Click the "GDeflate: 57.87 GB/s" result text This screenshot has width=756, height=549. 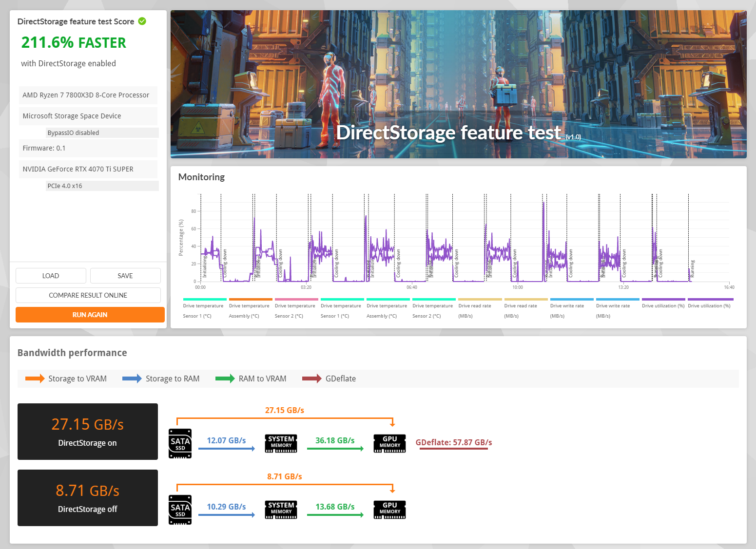coord(454,442)
